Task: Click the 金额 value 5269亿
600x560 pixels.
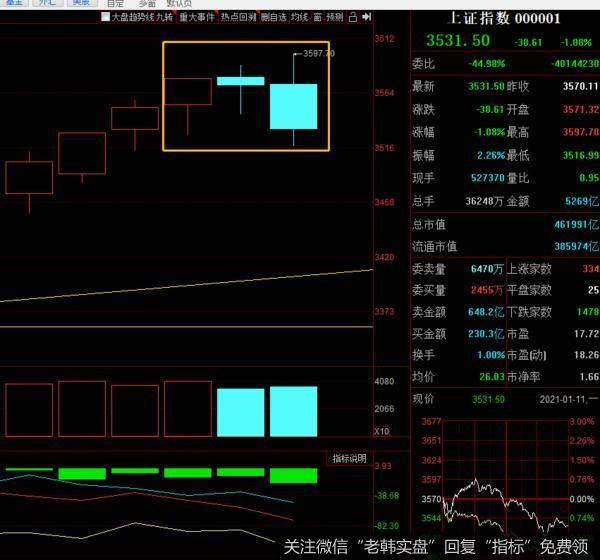Action: pos(582,201)
